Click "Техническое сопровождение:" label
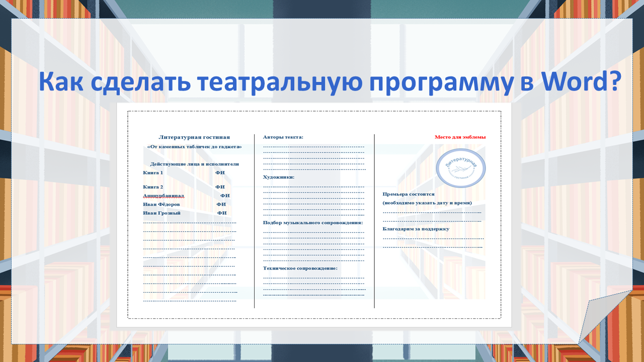The image size is (644, 362). pyautogui.click(x=300, y=268)
